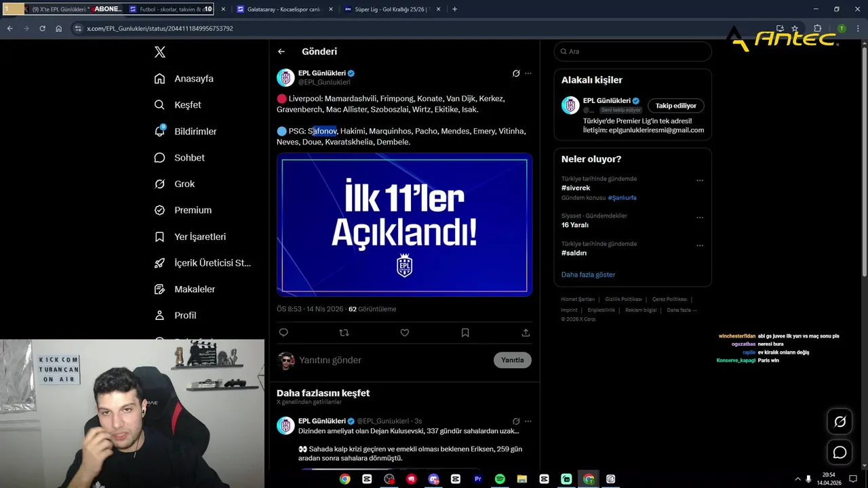Screen dimensions: 868x488
Task: Click Yanıtla reply button
Action: click(x=512, y=360)
